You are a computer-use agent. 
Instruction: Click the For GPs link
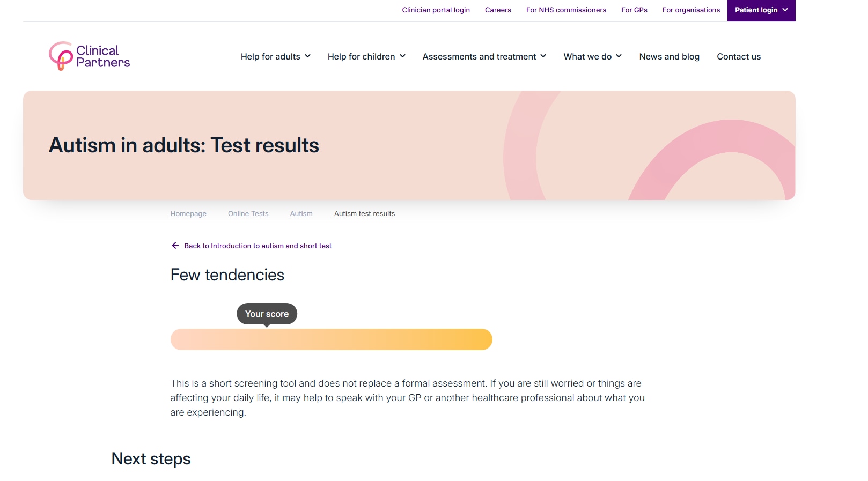634,10
